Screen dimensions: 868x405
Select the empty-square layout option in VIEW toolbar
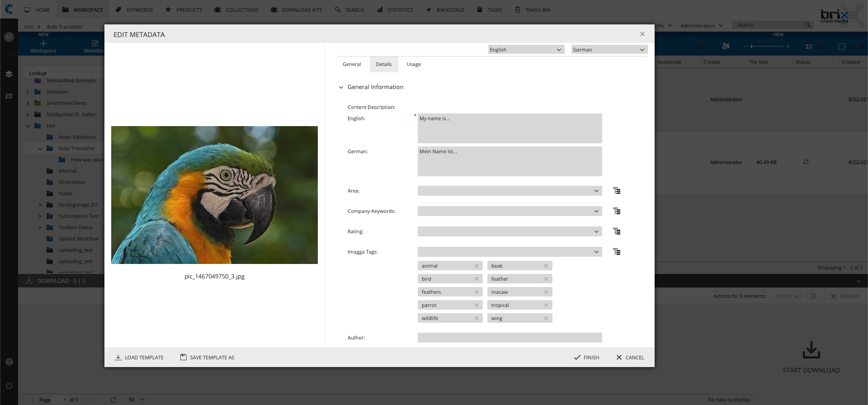[x=842, y=47]
